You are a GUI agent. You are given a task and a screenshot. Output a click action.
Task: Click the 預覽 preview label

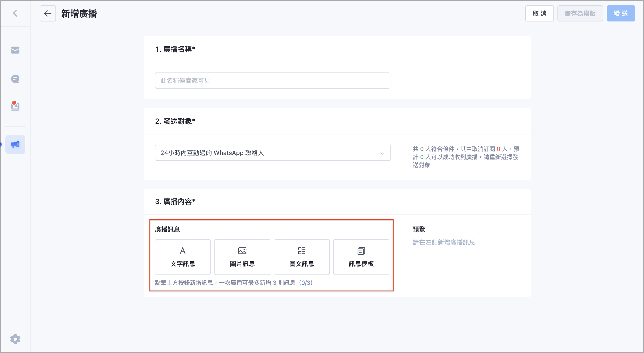pos(419,229)
